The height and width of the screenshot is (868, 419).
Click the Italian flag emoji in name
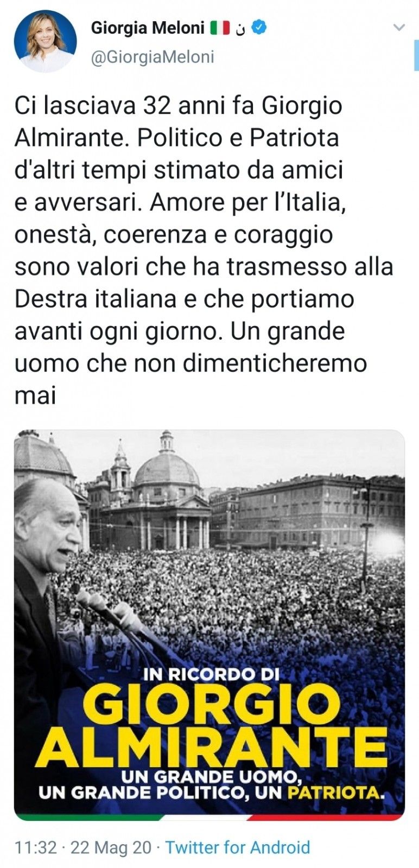[x=220, y=28]
